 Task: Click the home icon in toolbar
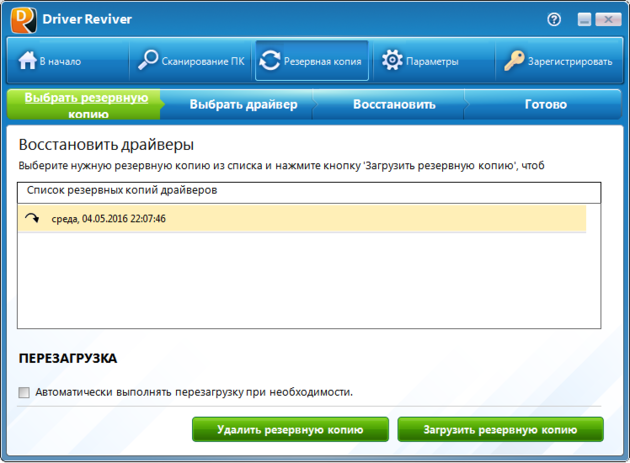pos(27,61)
